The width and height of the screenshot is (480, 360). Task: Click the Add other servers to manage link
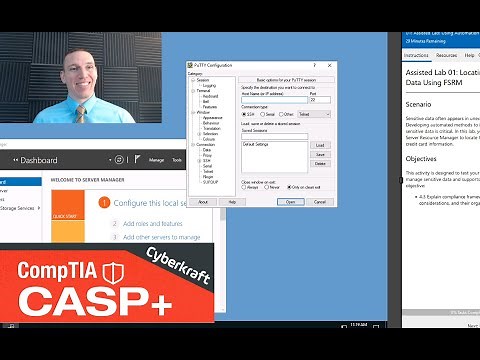162,237
